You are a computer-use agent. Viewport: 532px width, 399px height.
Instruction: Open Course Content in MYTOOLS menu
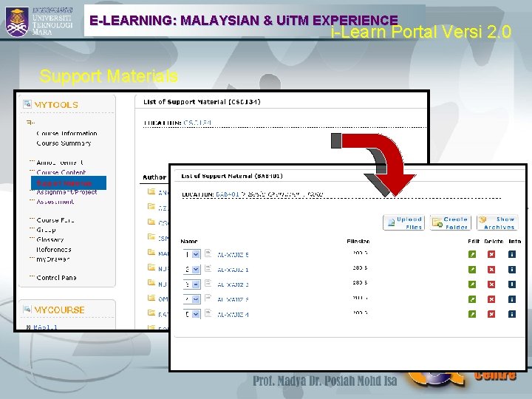pos(61,172)
